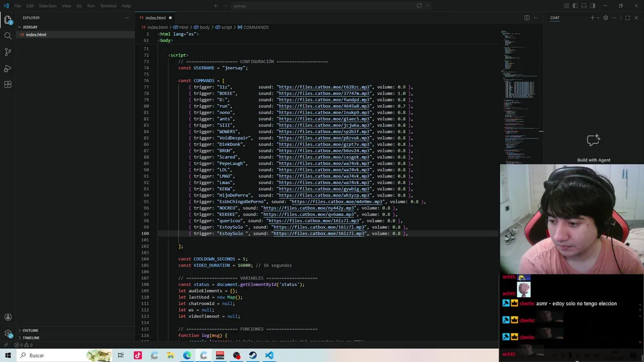Image resolution: width=644 pixels, height=362 pixels.
Task: Open Steam from the taskbar
Action: pyautogui.click(x=253, y=355)
